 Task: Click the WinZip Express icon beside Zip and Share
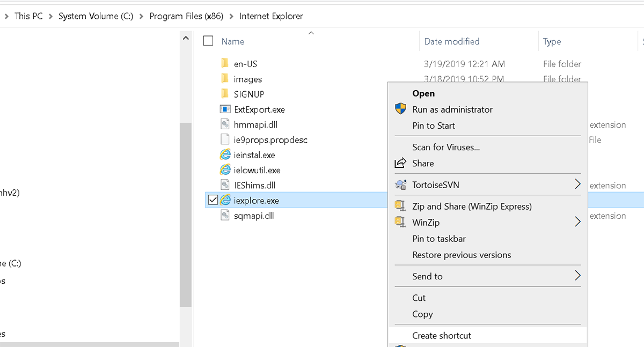(x=400, y=206)
